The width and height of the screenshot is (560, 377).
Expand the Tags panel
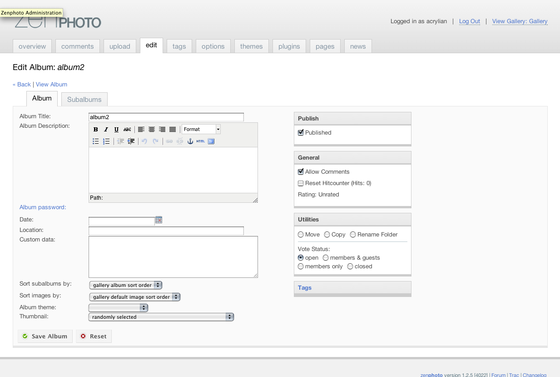305,288
